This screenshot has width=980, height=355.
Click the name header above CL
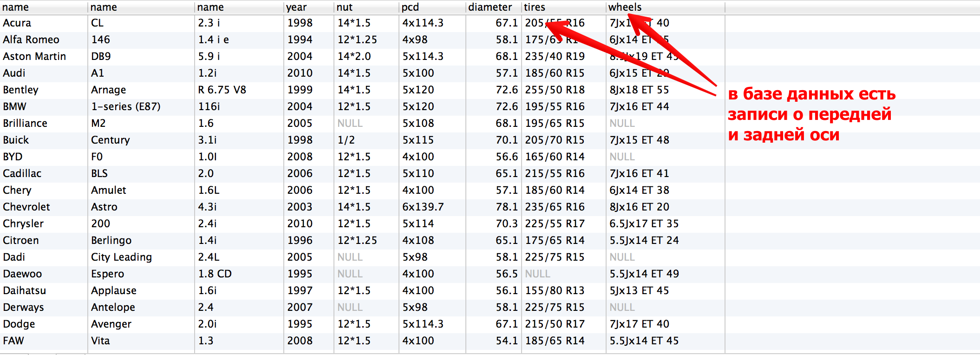[x=141, y=7]
